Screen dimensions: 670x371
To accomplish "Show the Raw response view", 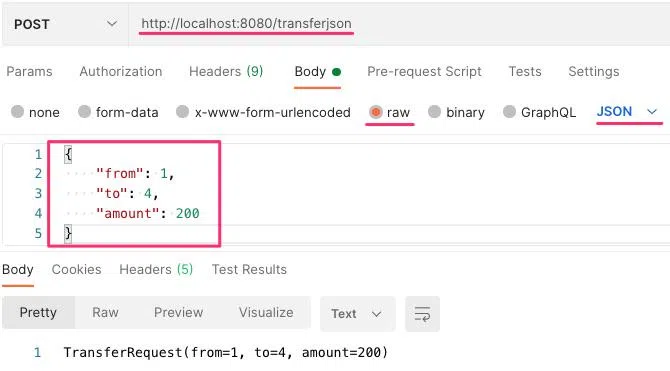I will [x=105, y=312].
